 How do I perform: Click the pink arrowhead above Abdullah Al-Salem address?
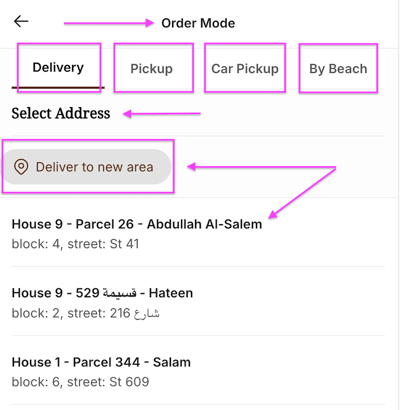(x=273, y=214)
